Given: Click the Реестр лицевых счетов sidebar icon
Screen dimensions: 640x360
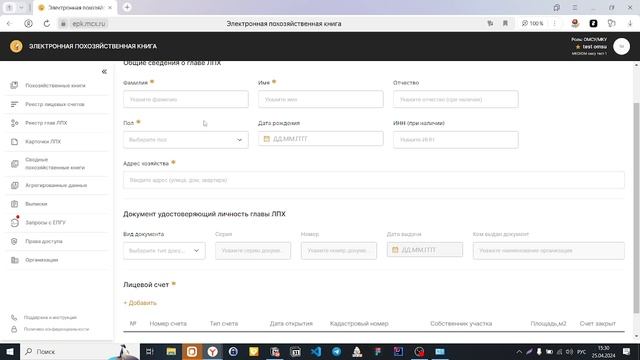Looking at the screenshot, I should [14, 104].
